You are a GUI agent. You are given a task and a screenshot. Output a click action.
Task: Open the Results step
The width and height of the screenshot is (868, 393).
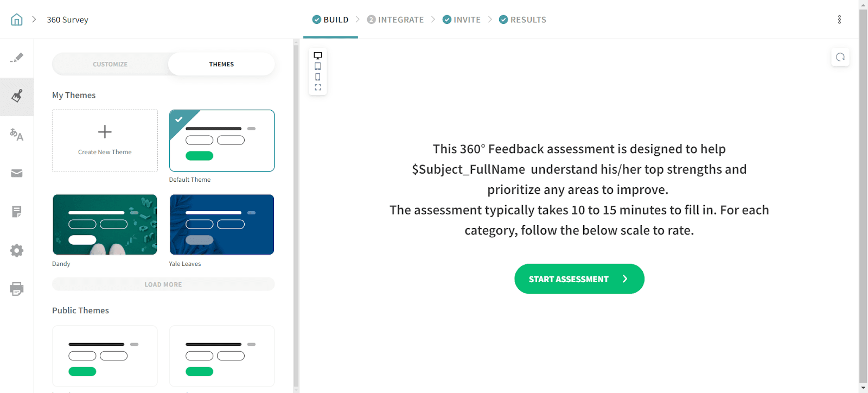click(x=522, y=20)
